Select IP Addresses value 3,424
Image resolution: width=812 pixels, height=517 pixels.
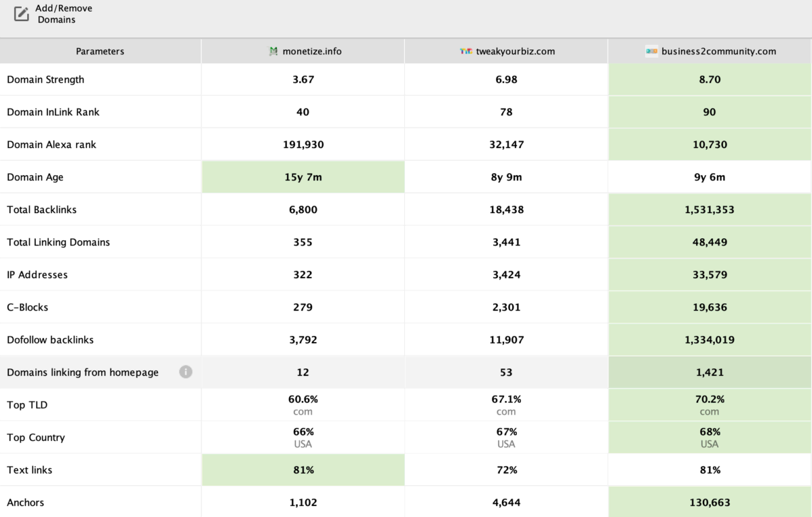click(507, 275)
